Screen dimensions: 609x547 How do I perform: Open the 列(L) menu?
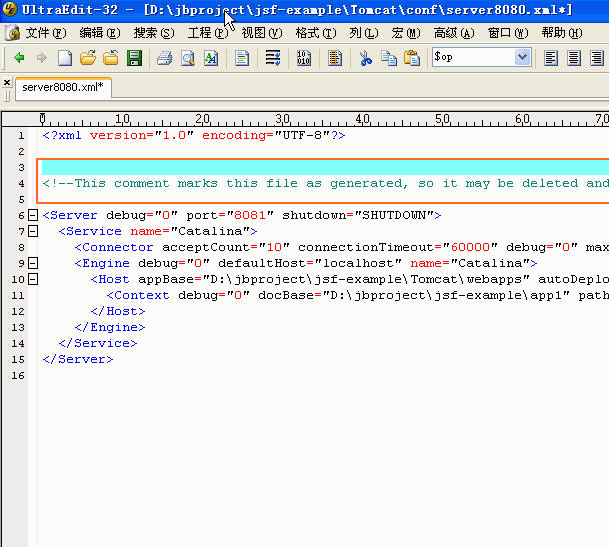tap(364, 33)
